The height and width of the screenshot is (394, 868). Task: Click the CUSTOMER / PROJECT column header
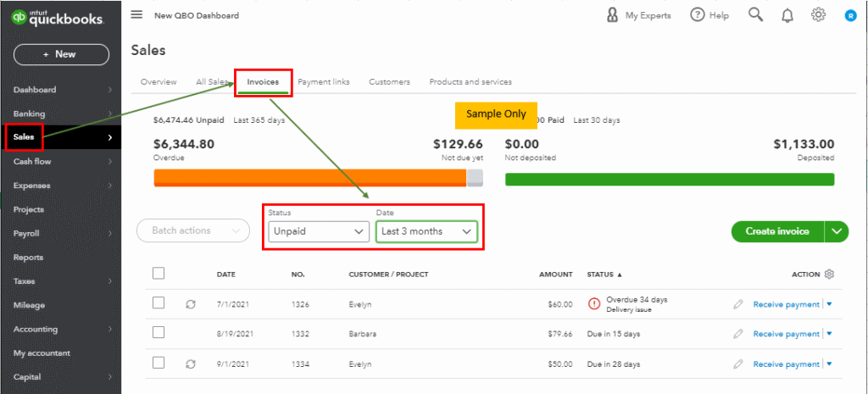point(388,275)
